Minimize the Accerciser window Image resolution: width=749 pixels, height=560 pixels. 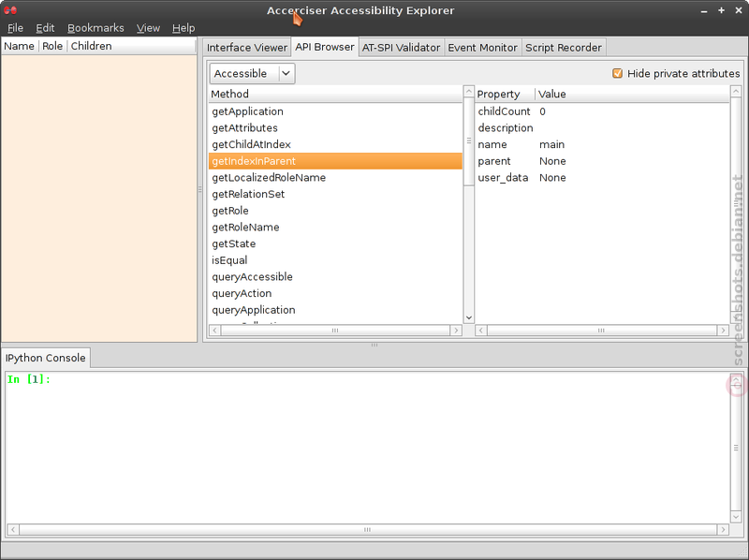click(704, 10)
